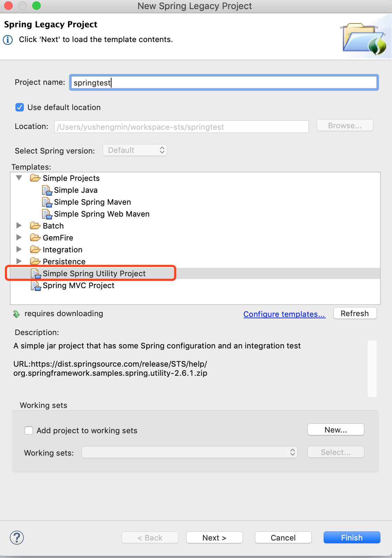
Task: Open the Working sets combo box
Action: tap(190, 452)
